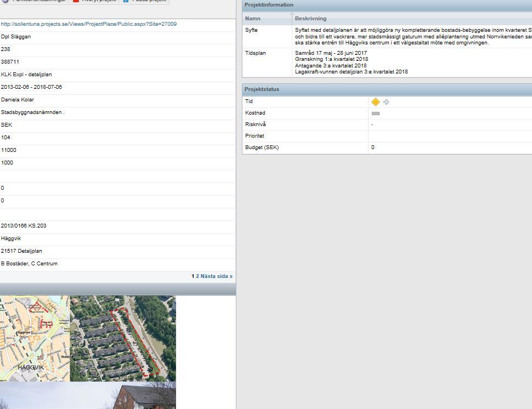This screenshot has width=532, height=409.
Task: Click the 'Nästa sida »' pagination link
Action: (x=217, y=276)
